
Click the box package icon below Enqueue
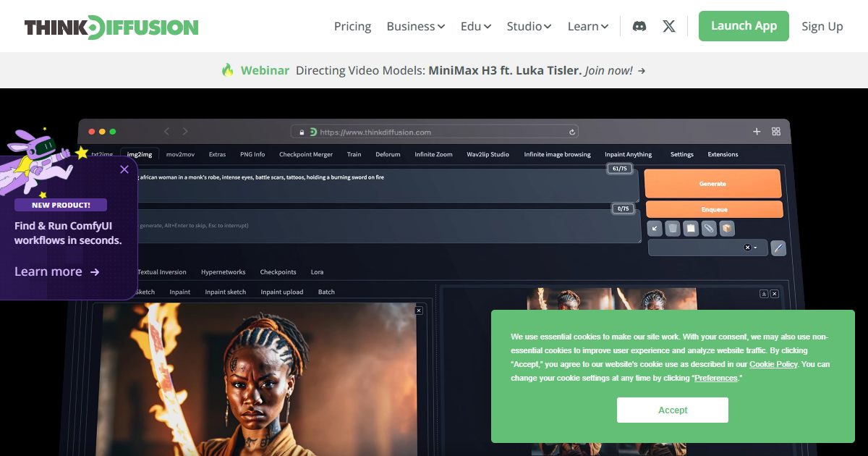727,228
